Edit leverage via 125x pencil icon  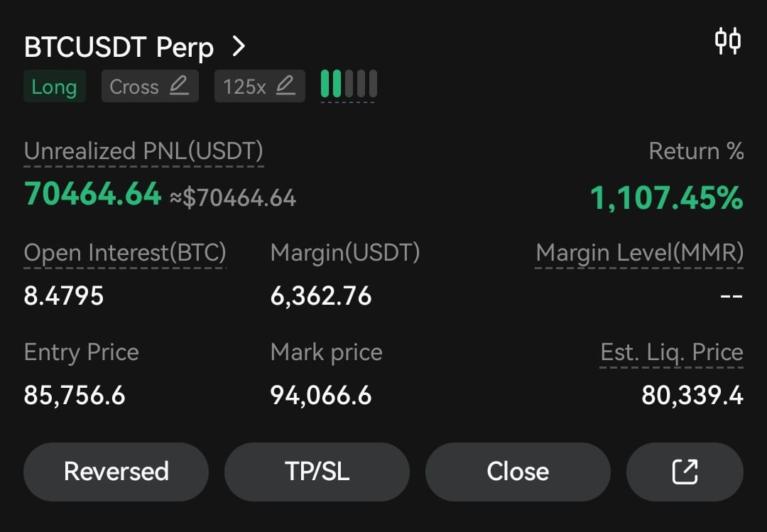click(285, 86)
